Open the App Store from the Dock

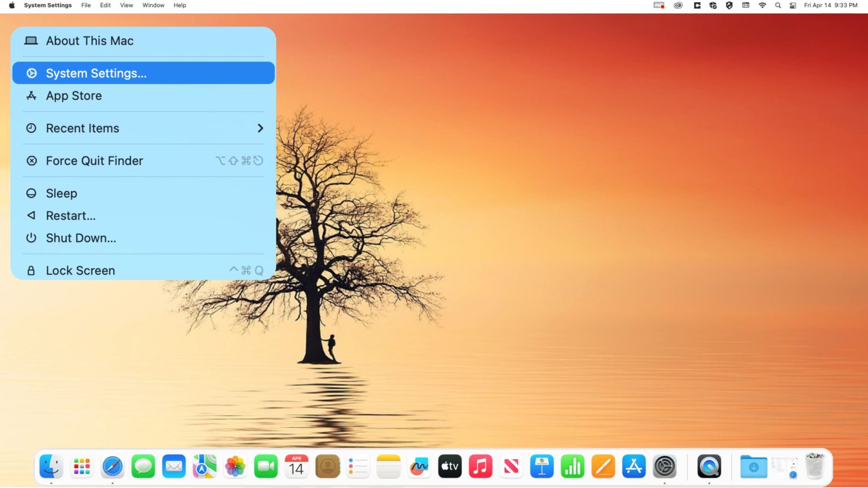pyautogui.click(x=633, y=467)
